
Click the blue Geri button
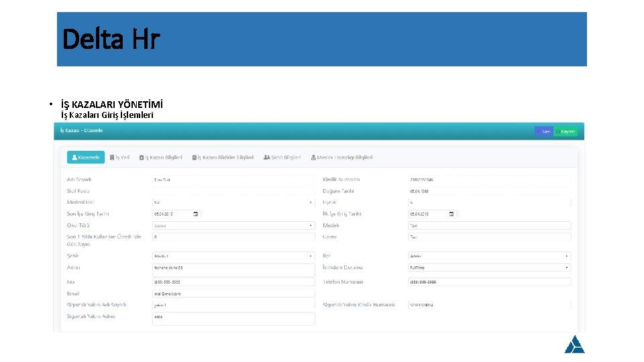pyautogui.click(x=544, y=131)
